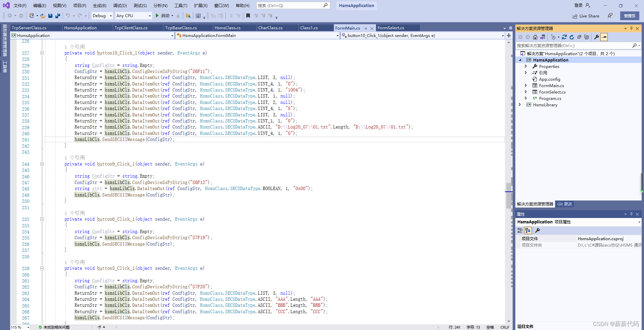Switch views icon in Solution Explorer toolbar
644x330 pixels.
[543, 37]
